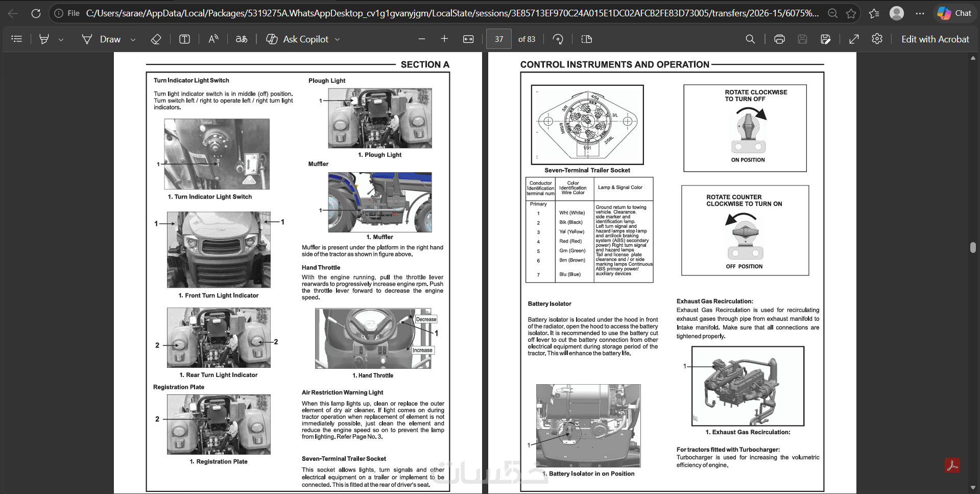Open PDF viewer settings gear
Image resolution: width=980 pixels, height=494 pixels.
877,39
